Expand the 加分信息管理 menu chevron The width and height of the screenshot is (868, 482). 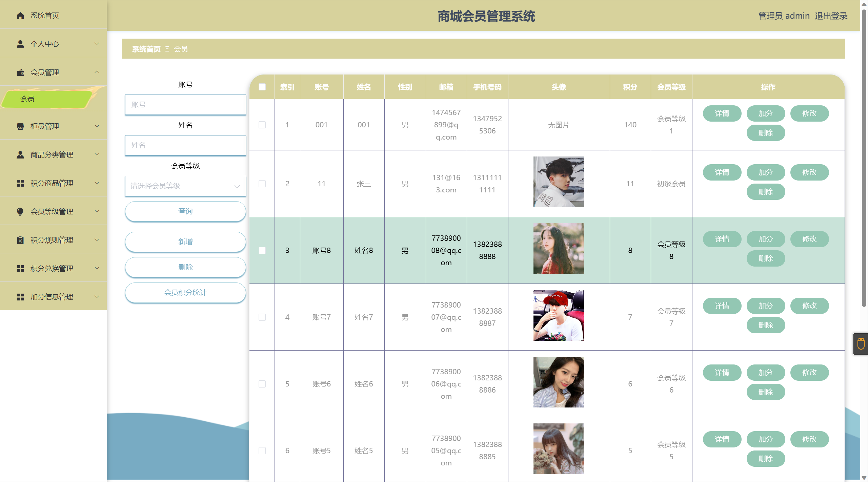97,297
